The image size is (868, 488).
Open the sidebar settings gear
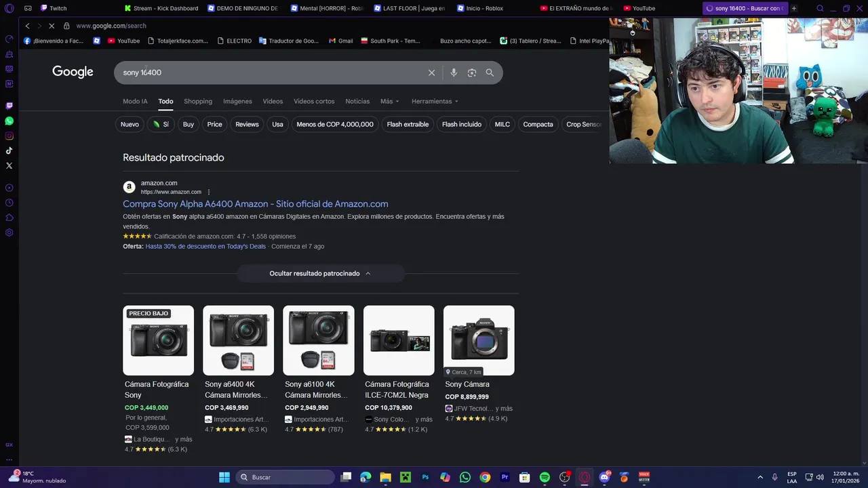coord(9,232)
